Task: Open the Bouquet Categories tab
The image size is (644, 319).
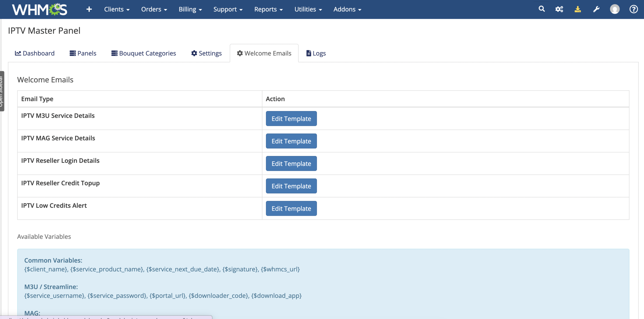Action: click(x=144, y=53)
